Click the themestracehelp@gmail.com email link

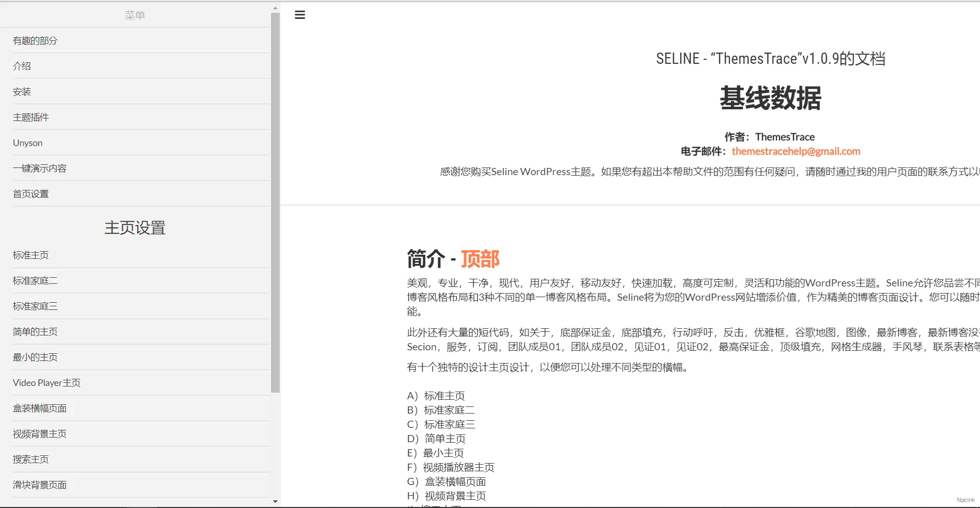coord(796,151)
